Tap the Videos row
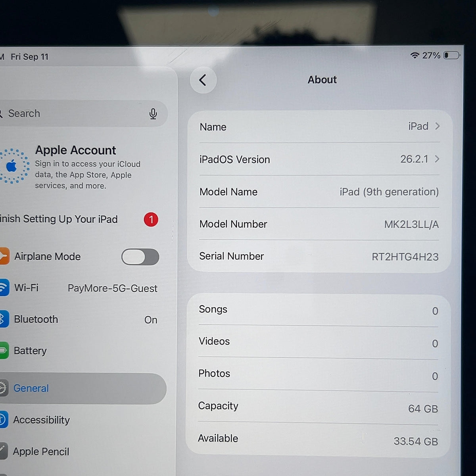 click(319, 342)
